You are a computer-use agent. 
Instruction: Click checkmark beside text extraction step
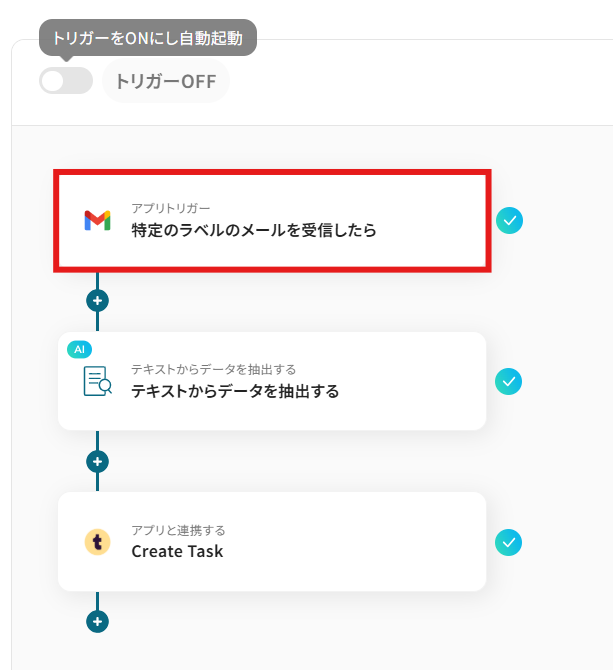(x=508, y=381)
